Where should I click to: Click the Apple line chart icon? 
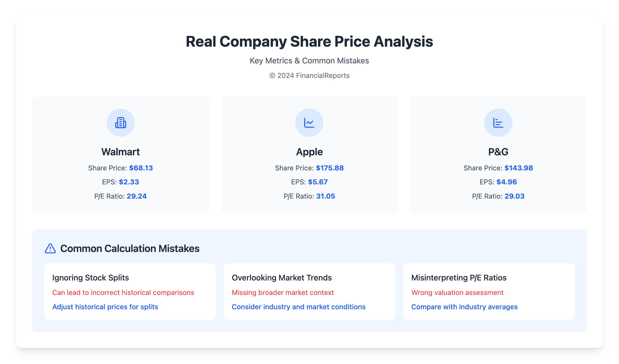309,123
